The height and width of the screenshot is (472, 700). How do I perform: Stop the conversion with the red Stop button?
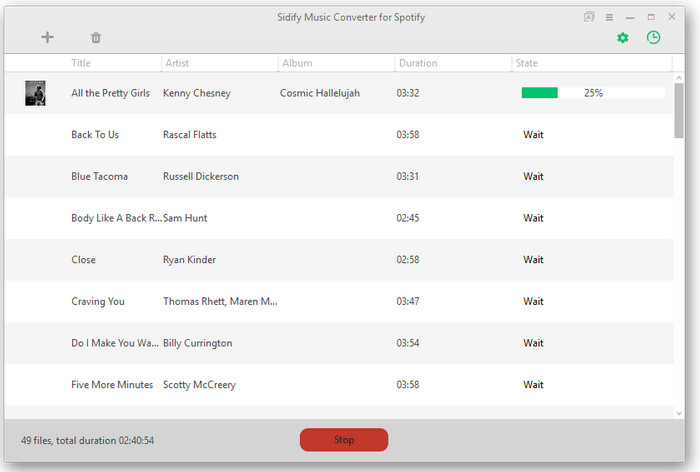[x=344, y=440]
